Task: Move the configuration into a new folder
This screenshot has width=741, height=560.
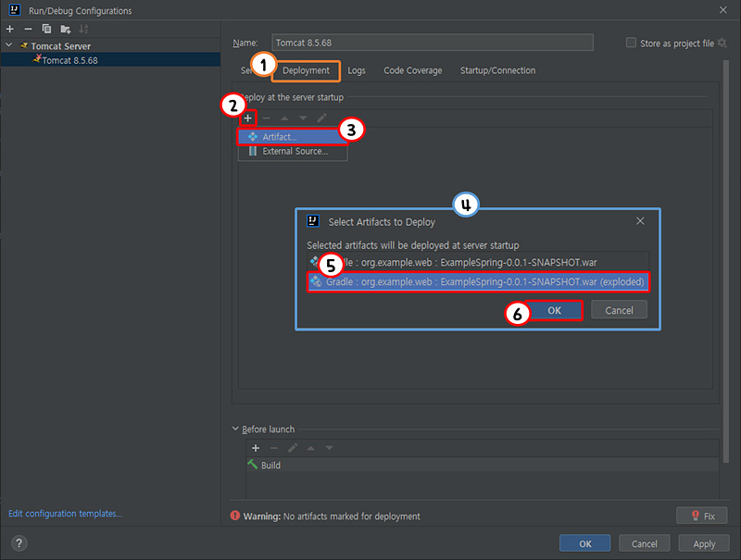Action: point(65,30)
